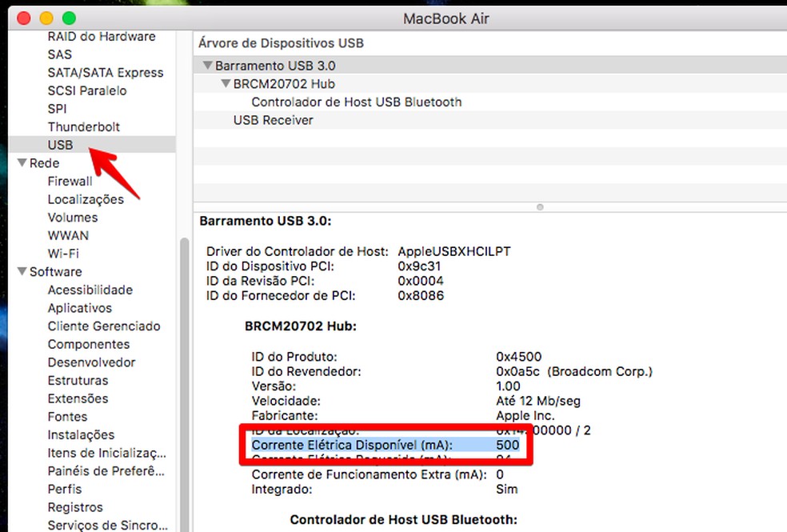This screenshot has width=787, height=532.
Task: Select Firewall under Rede
Action: pyautogui.click(x=70, y=181)
